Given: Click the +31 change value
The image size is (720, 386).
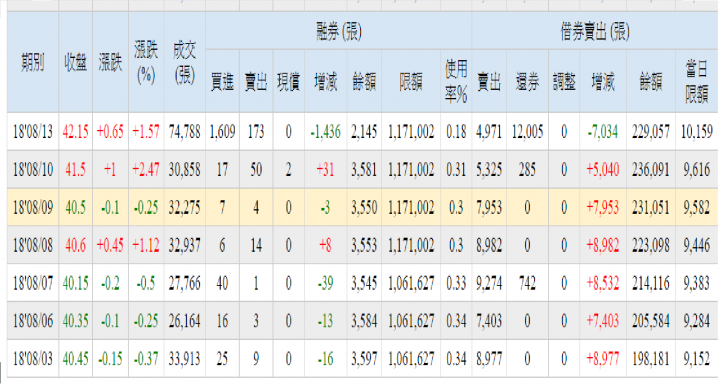Looking at the screenshot, I should tap(326, 170).
